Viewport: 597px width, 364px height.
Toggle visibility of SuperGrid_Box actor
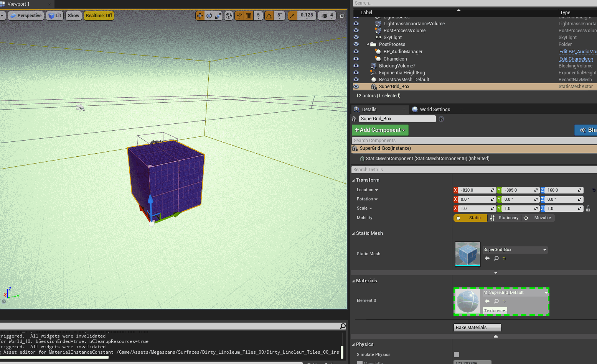tap(356, 87)
